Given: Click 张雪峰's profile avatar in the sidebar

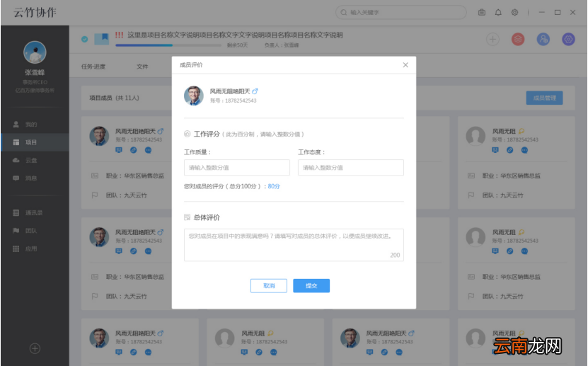Looking at the screenshot, I should (35, 52).
